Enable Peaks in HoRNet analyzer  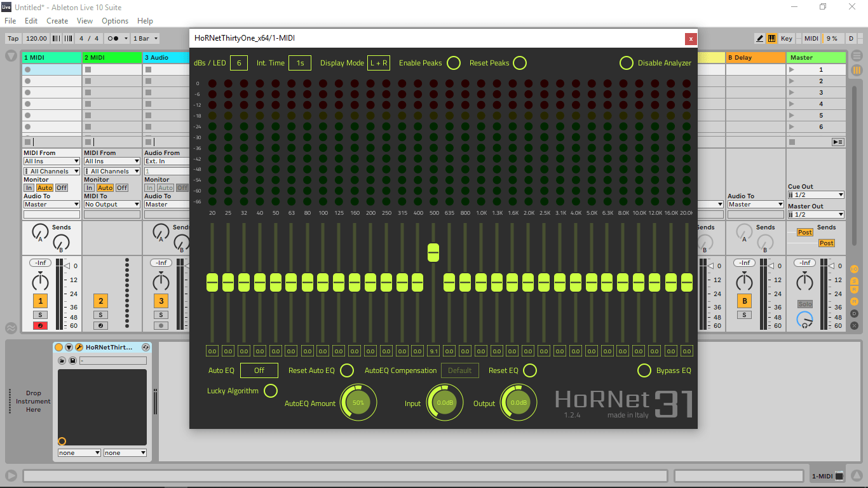tap(454, 63)
